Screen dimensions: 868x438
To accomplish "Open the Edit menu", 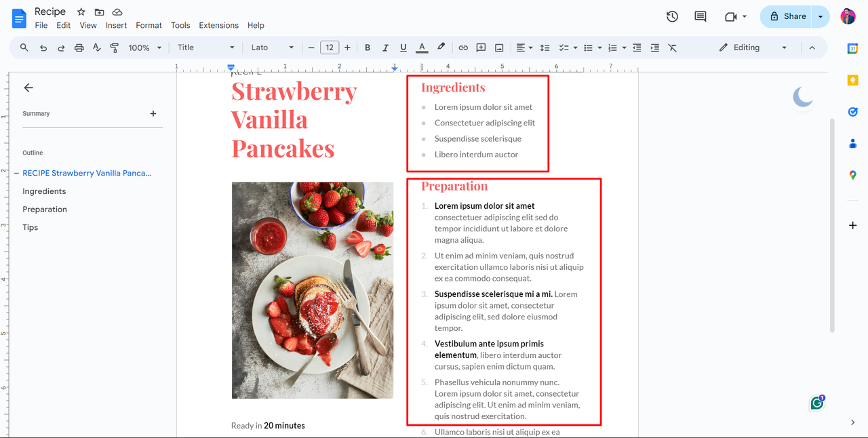I will click(64, 25).
